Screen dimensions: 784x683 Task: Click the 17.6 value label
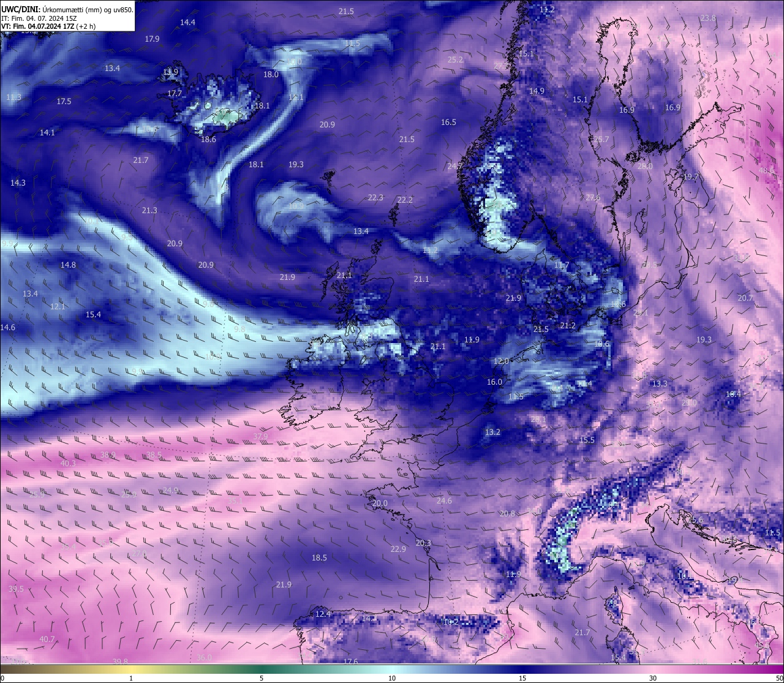click(350, 662)
